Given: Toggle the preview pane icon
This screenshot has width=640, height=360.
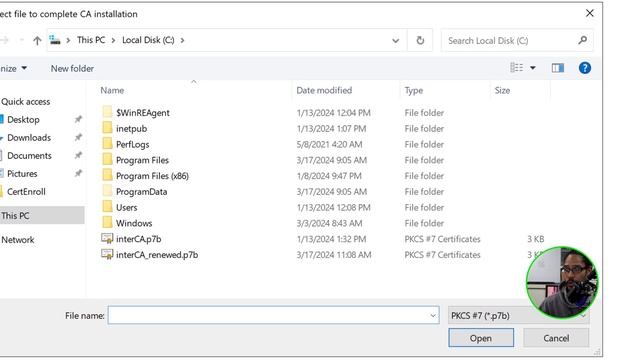Looking at the screenshot, I should 558,68.
